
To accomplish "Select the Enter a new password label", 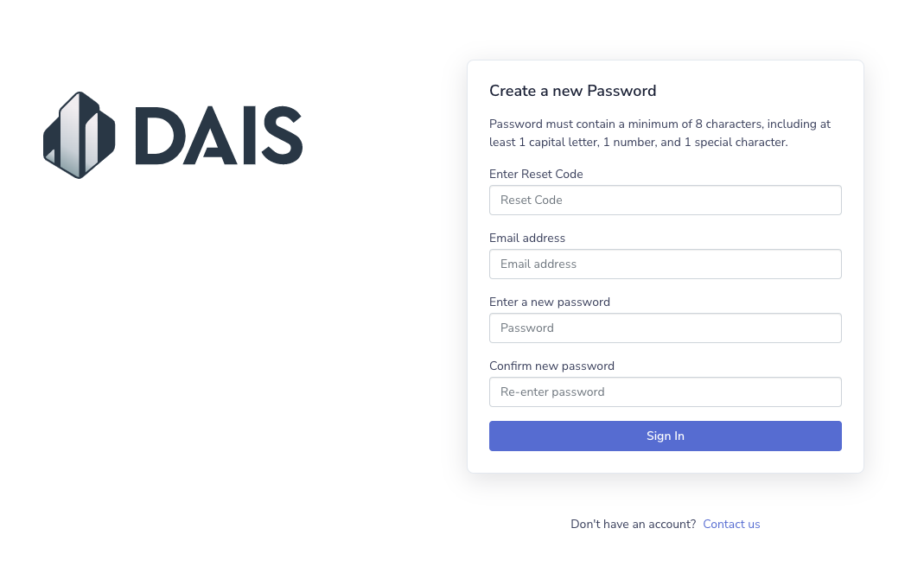I will pyautogui.click(x=550, y=302).
